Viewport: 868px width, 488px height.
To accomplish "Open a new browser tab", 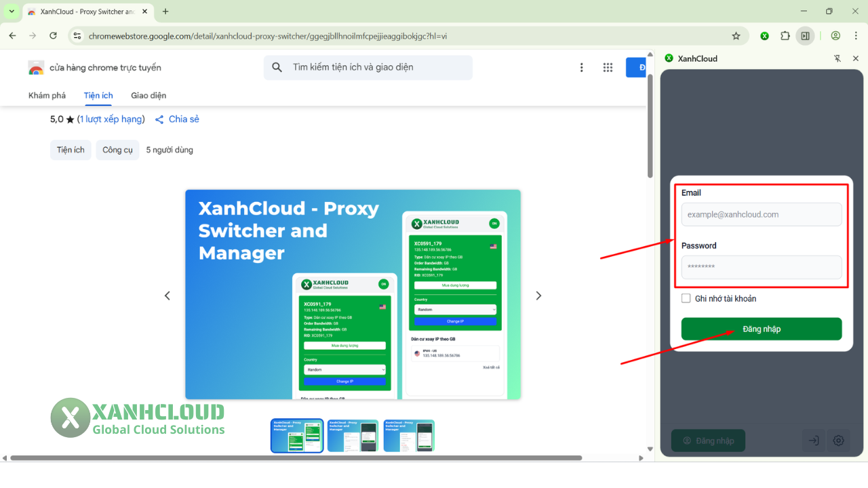I will pos(165,12).
